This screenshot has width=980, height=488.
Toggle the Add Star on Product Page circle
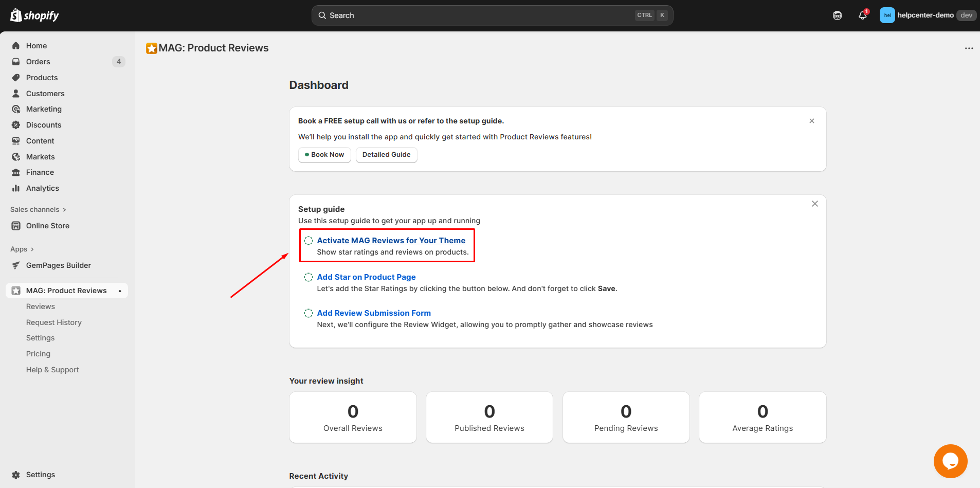[308, 277]
